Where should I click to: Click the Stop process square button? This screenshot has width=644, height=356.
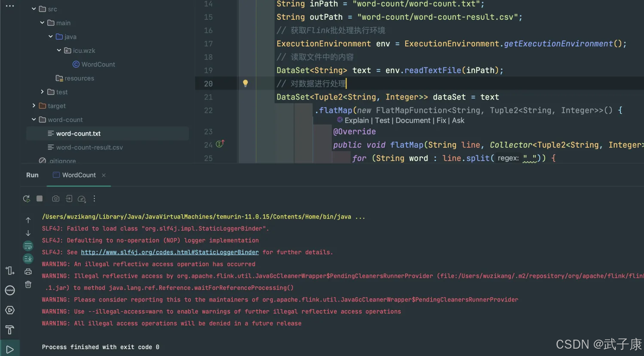tap(39, 198)
